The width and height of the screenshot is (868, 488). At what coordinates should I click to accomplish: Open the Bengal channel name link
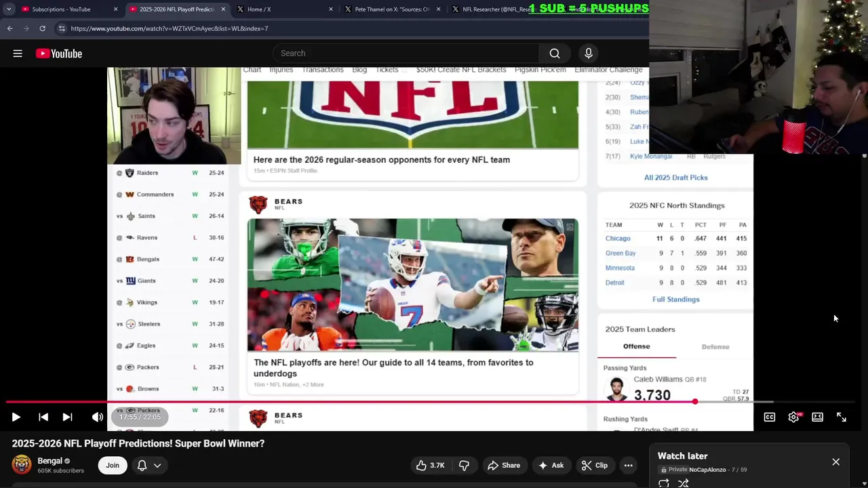50,461
